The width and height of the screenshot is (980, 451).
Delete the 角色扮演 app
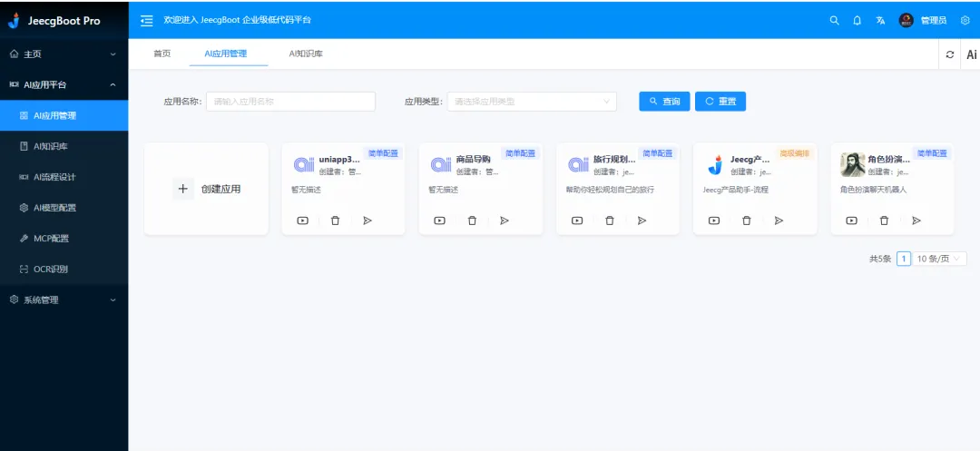click(884, 221)
